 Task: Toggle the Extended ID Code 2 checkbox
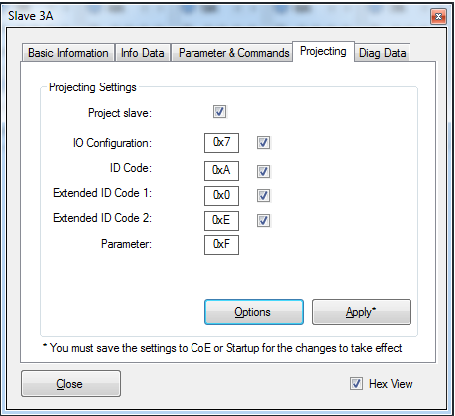coord(263,220)
